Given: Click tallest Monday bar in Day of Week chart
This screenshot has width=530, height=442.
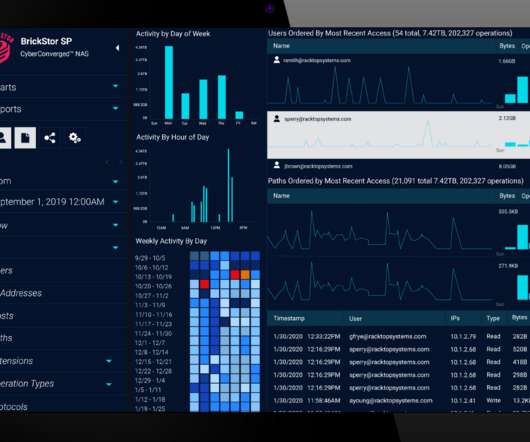Looking at the screenshot, I should [169, 82].
